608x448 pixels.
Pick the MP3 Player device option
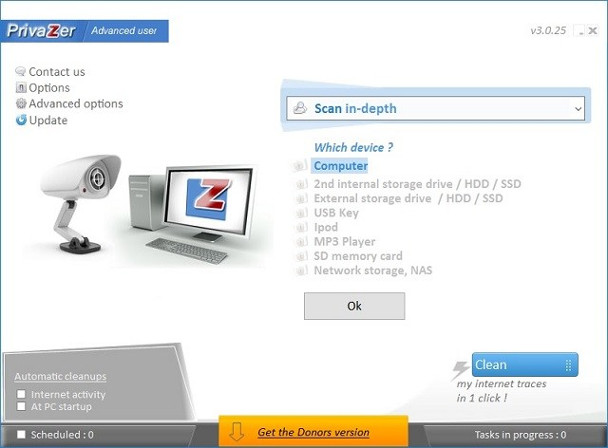344,242
